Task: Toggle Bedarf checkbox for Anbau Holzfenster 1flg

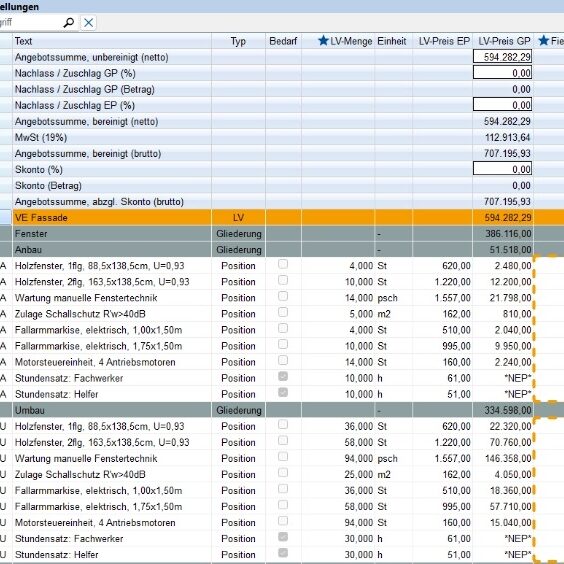Action: tap(283, 264)
